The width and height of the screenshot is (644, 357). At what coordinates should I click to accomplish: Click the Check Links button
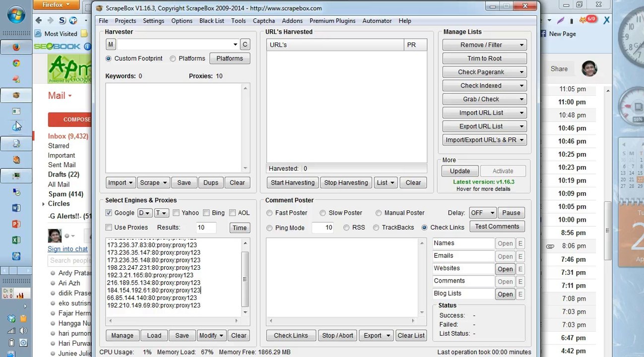[291, 336]
